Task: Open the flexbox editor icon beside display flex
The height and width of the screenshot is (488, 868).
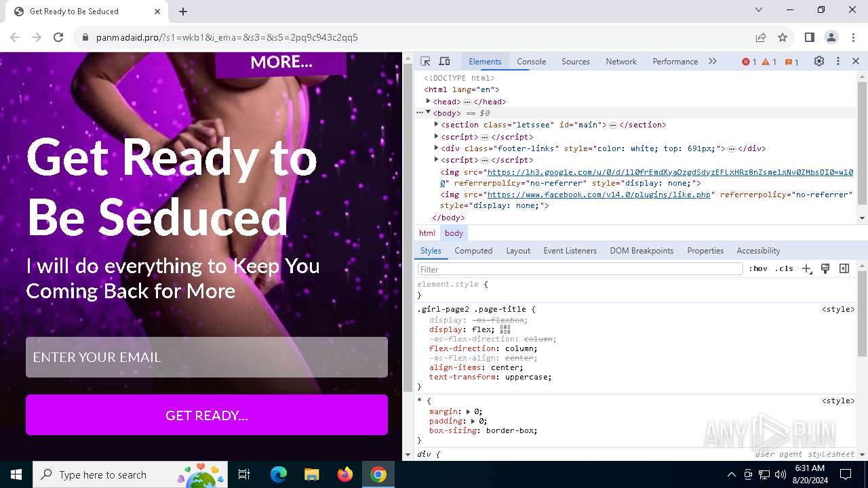Action: (x=505, y=329)
